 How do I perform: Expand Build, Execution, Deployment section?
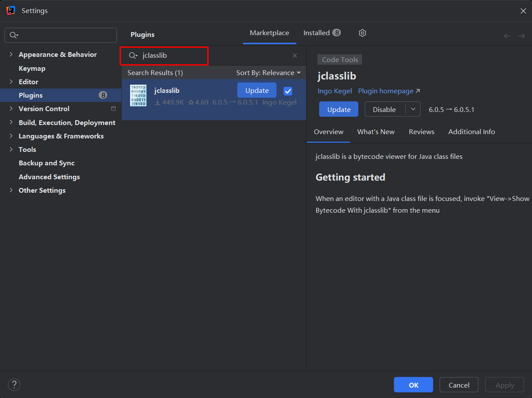tap(11, 122)
